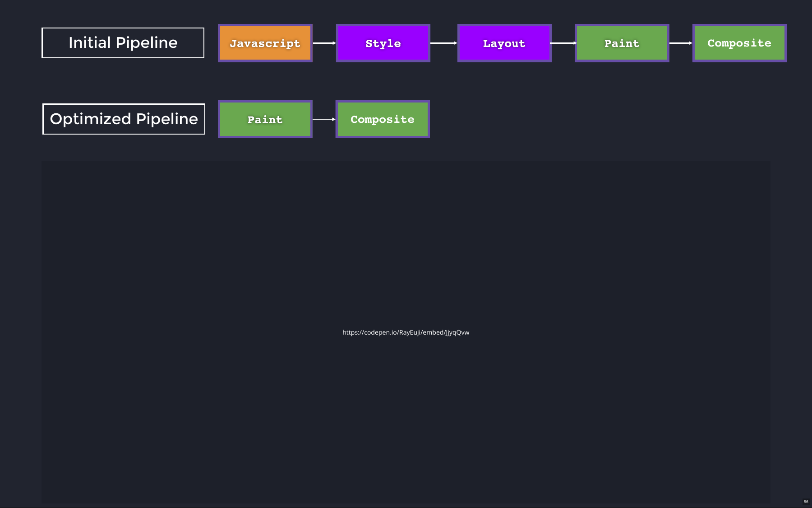Open the codepen.io RayEuji embed link
Image resolution: width=812 pixels, height=508 pixels.
(x=406, y=332)
